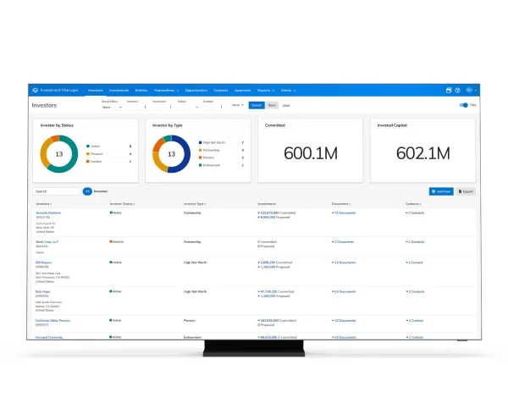Go to the Opportunities nav tab

196,91
